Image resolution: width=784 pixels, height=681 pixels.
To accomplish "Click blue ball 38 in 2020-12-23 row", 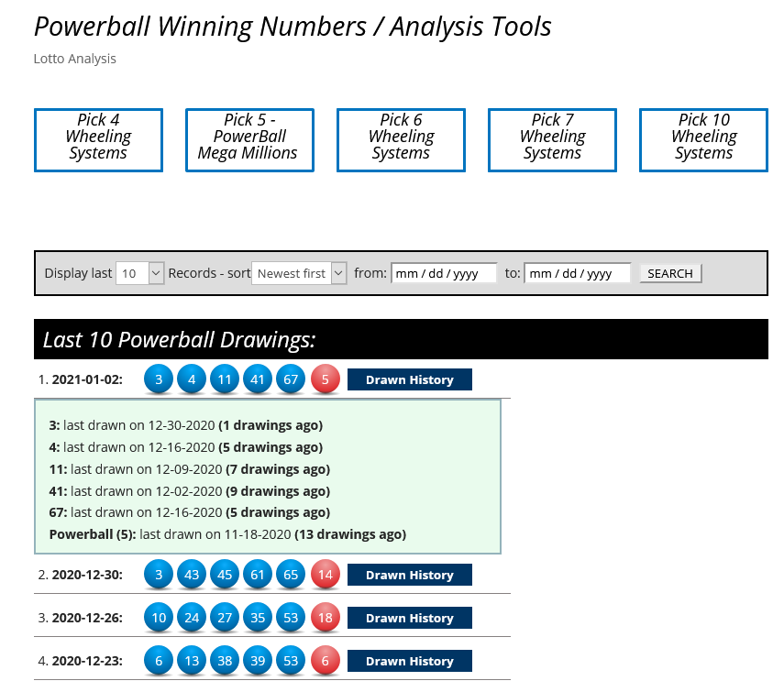I will [225, 661].
